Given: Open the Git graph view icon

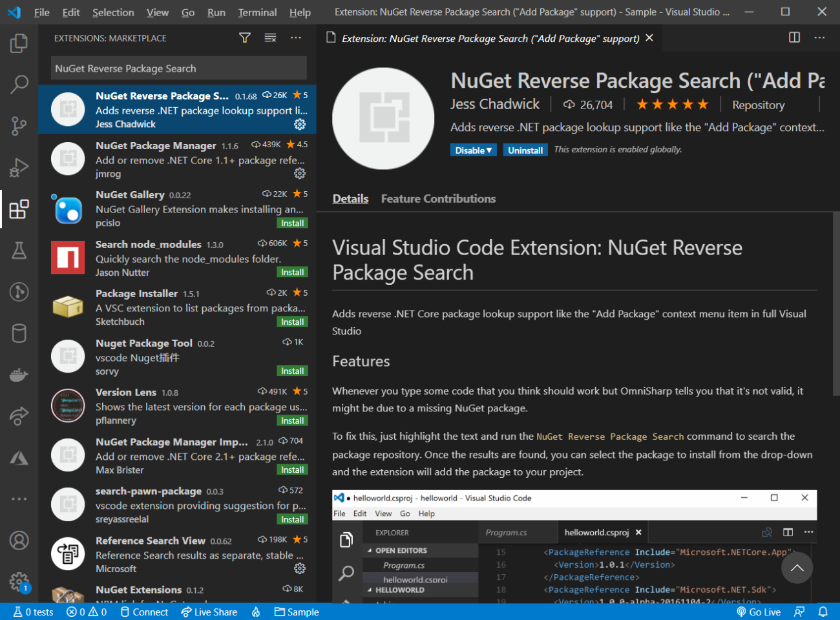Looking at the screenshot, I should coord(19,292).
